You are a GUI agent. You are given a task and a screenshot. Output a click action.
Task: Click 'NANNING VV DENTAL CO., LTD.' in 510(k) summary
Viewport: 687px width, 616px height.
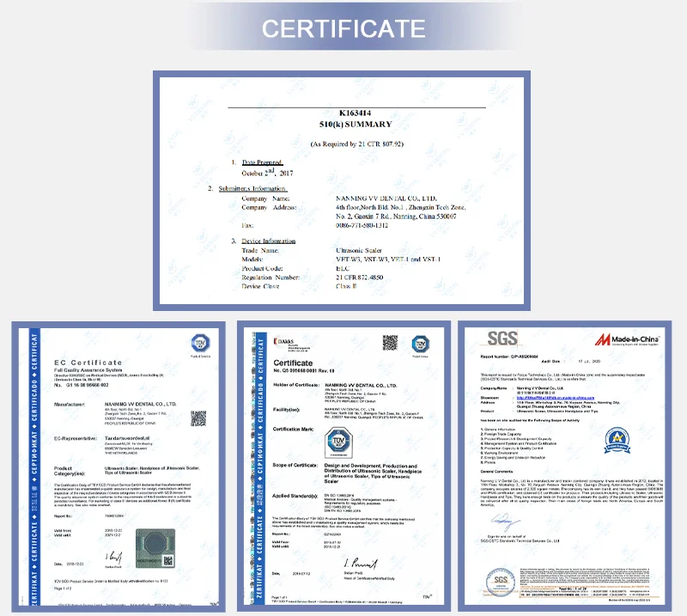pyautogui.click(x=386, y=198)
